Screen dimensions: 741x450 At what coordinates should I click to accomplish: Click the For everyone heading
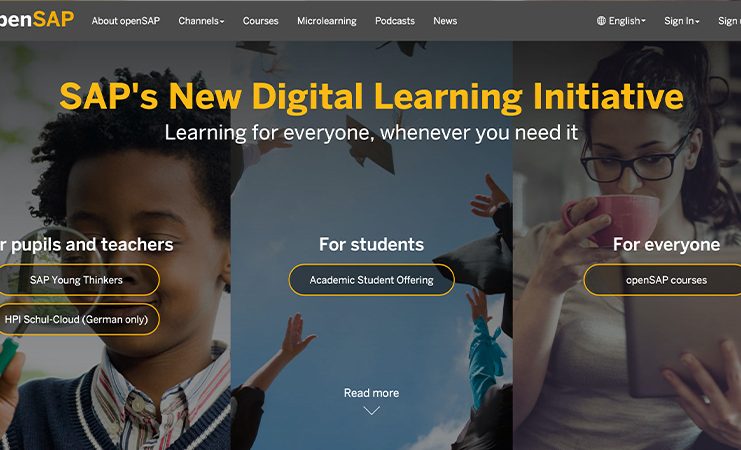[666, 244]
